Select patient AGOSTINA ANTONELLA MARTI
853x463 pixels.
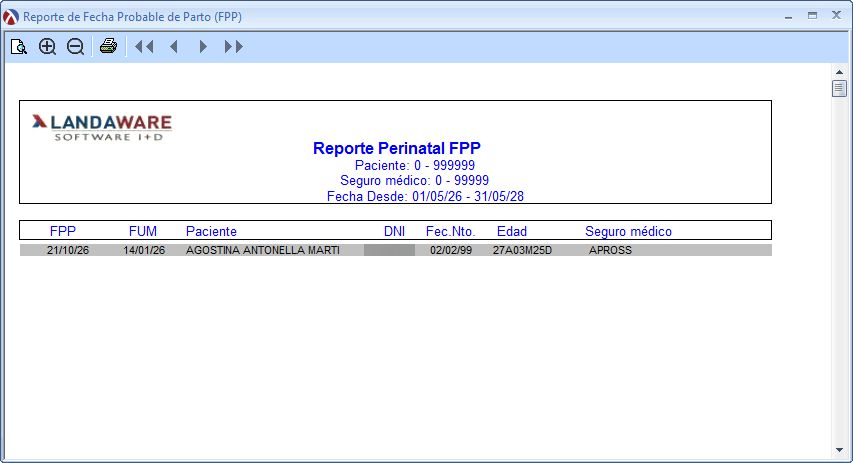pyautogui.click(x=263, y=250)
